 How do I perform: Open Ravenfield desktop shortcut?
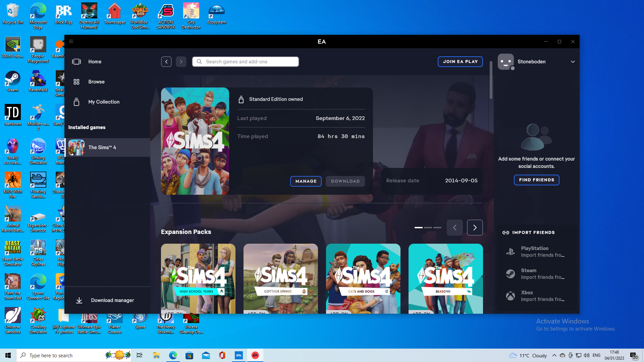coord(38,81)
